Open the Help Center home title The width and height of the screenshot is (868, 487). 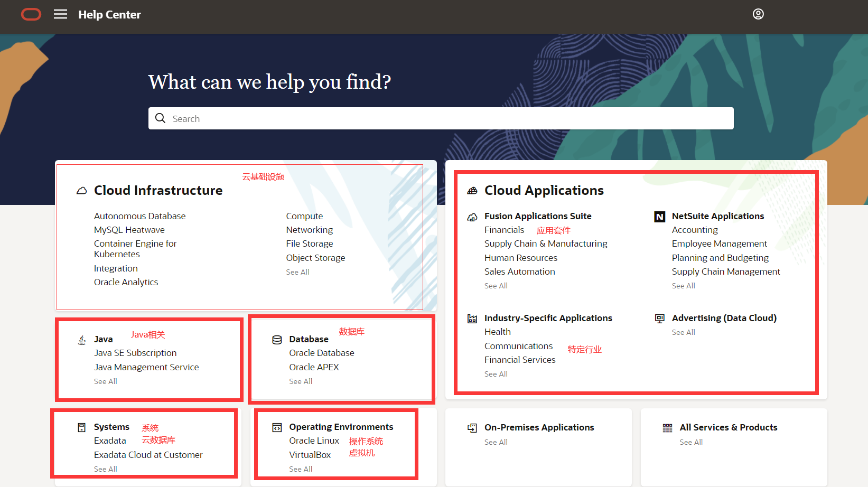click(x=109, y=15)
